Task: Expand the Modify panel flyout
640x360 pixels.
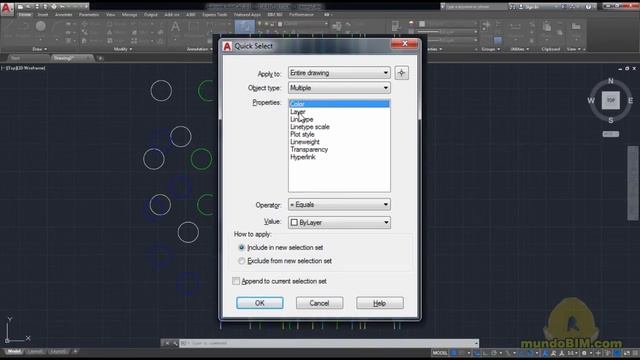Action: click(x=122, y=49)
